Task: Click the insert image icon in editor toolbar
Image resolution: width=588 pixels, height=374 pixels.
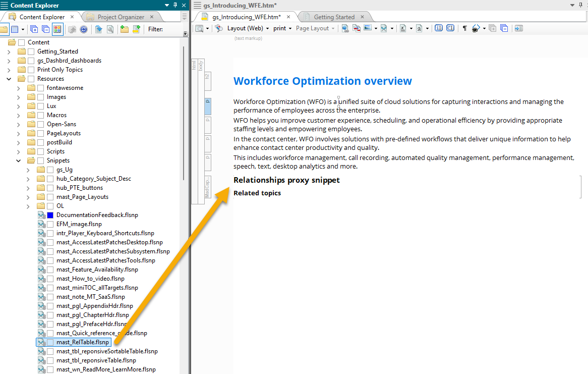Action: click(367, 28)
